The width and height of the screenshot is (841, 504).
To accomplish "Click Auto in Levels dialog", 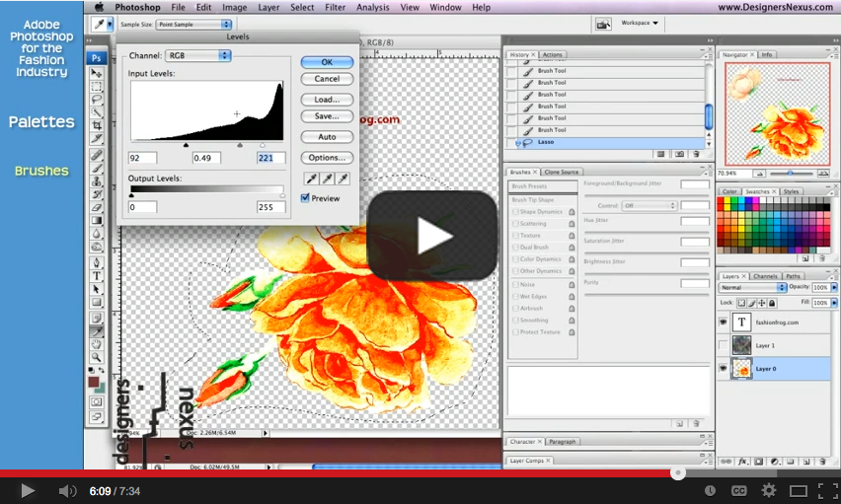I will (327, 137).
